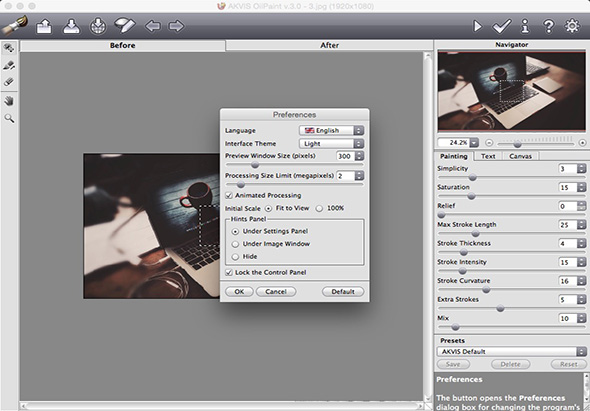Image resolution: width=590 pixels, height=411 pixels.
Task: Toggle the Animated Processing checkbox
Action: point(229,195)
